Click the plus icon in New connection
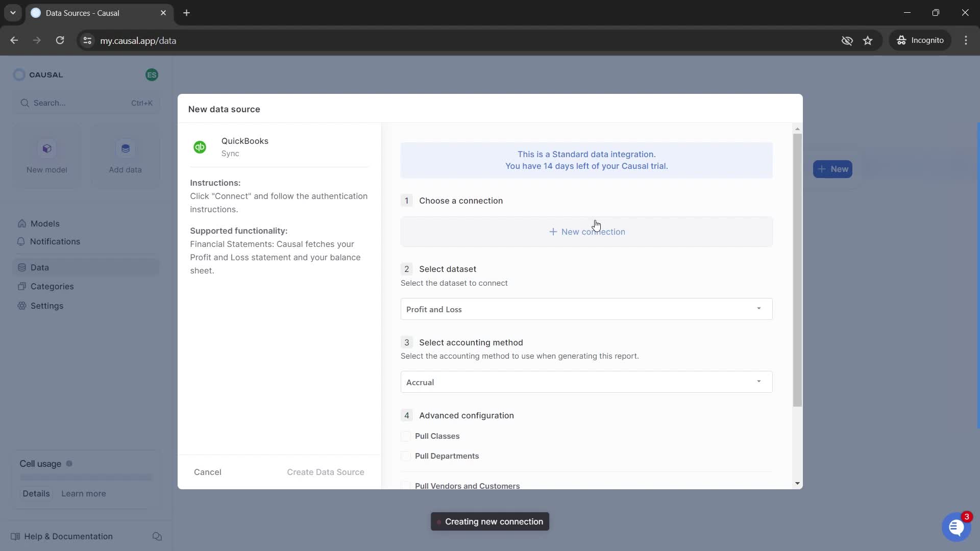980x551 pixels. [x=553, y=232]
